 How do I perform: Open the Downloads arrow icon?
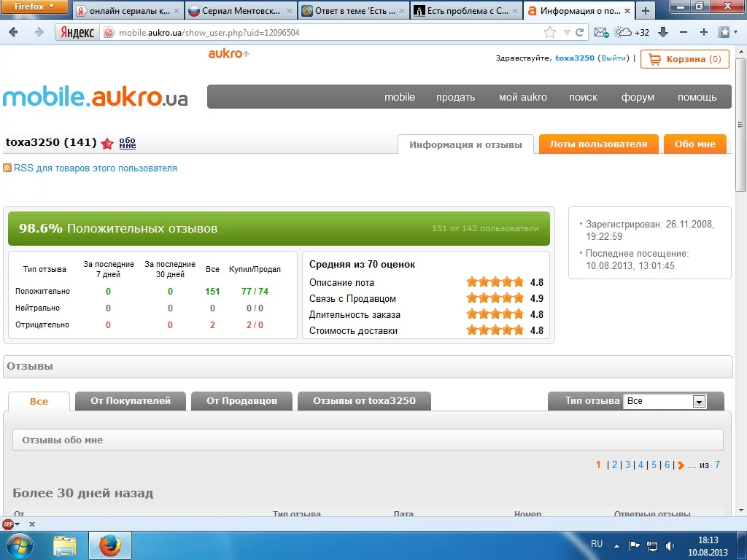pyautogui.click(x=662, y=32)
